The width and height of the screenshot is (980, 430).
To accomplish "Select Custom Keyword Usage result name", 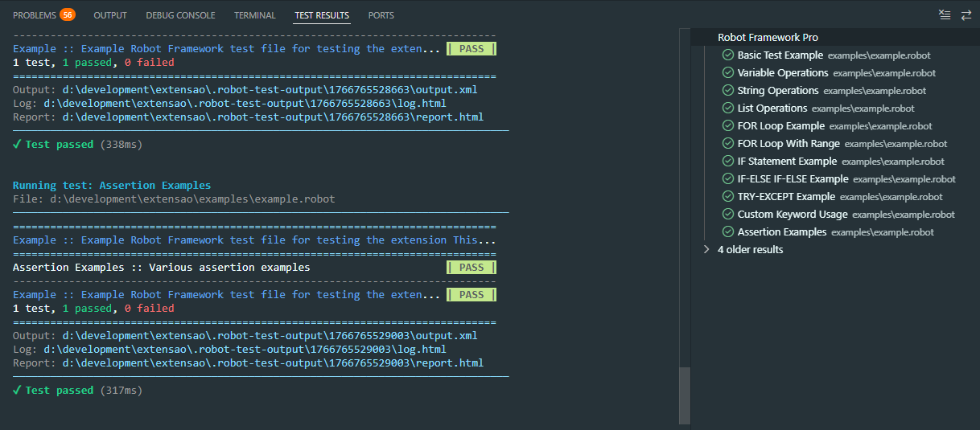I will pos(793,215).
